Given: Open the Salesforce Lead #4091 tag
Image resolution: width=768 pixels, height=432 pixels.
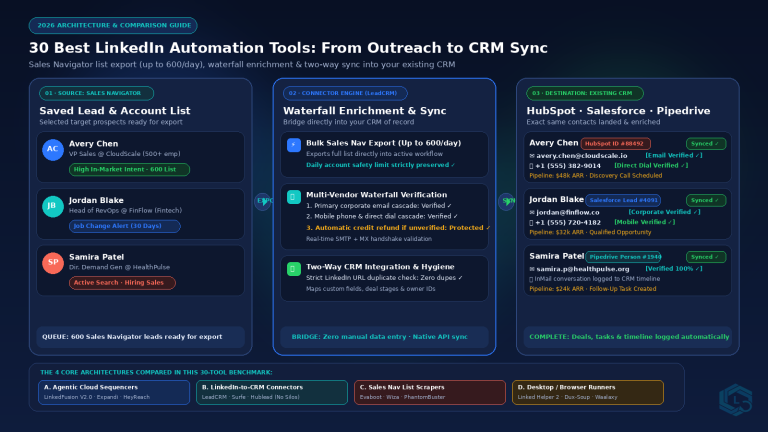Looking at the screenshot, I should pyautogui.click(x=623, y=200).
